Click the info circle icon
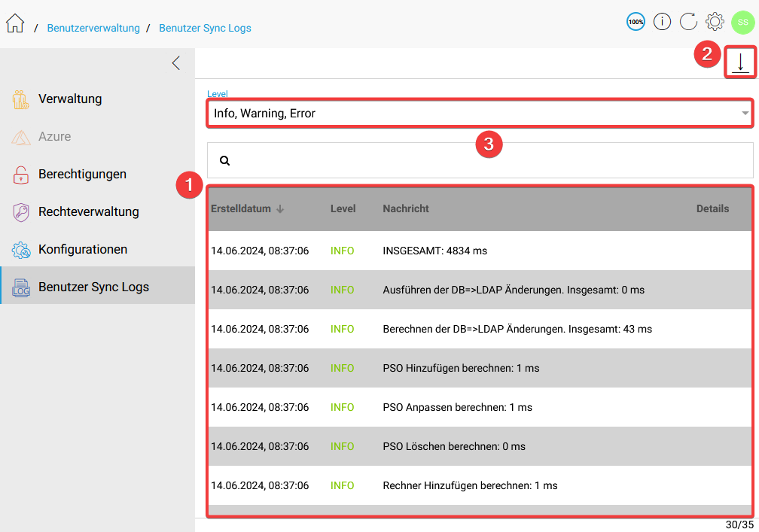Viewport: 759px width, 532px height. click(662, 22)
